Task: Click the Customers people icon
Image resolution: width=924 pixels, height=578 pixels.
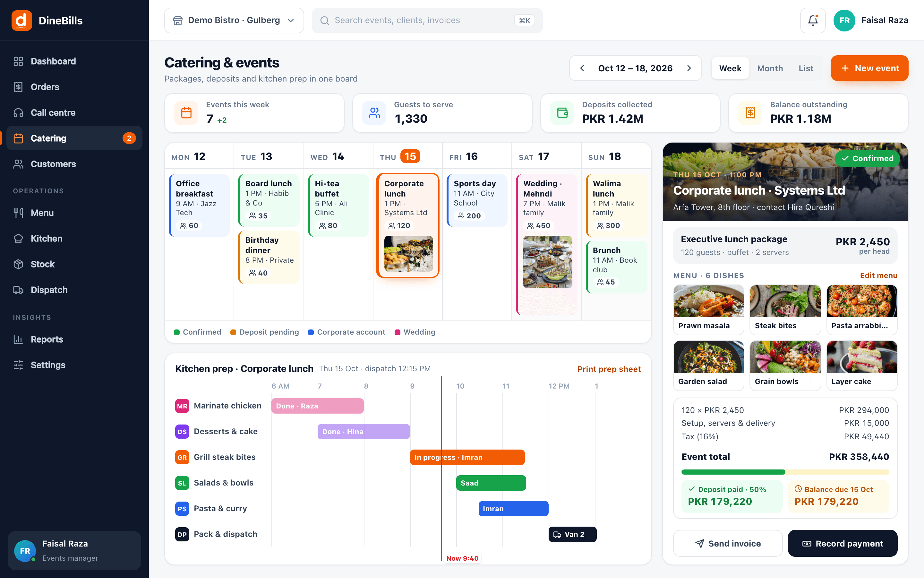Action: point(18,164)
